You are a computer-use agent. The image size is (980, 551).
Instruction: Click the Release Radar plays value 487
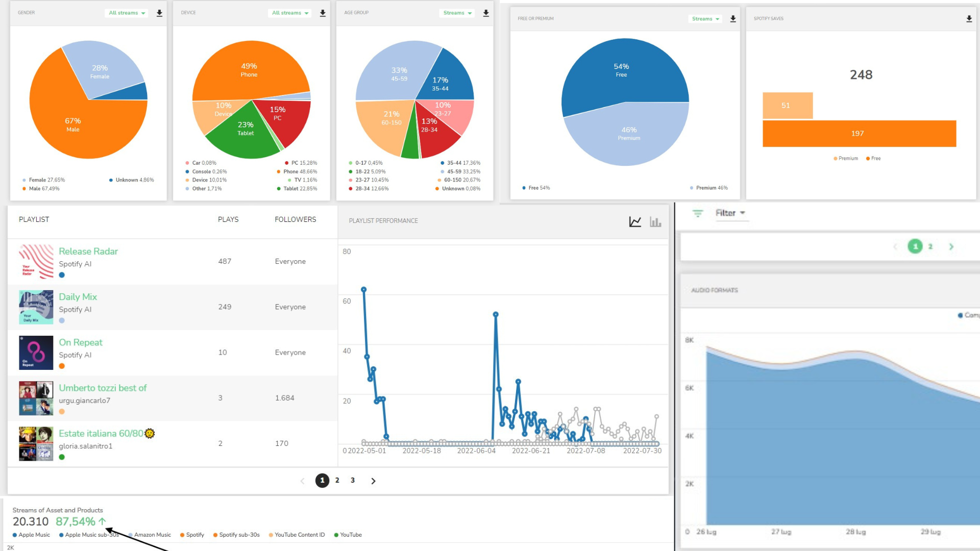(225, 261)
